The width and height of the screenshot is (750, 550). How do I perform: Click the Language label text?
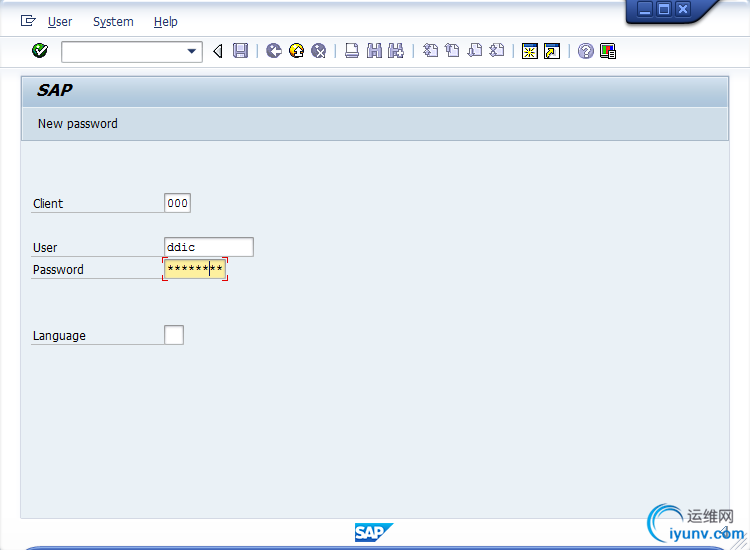pyautogui.click(x=59, y=336)
